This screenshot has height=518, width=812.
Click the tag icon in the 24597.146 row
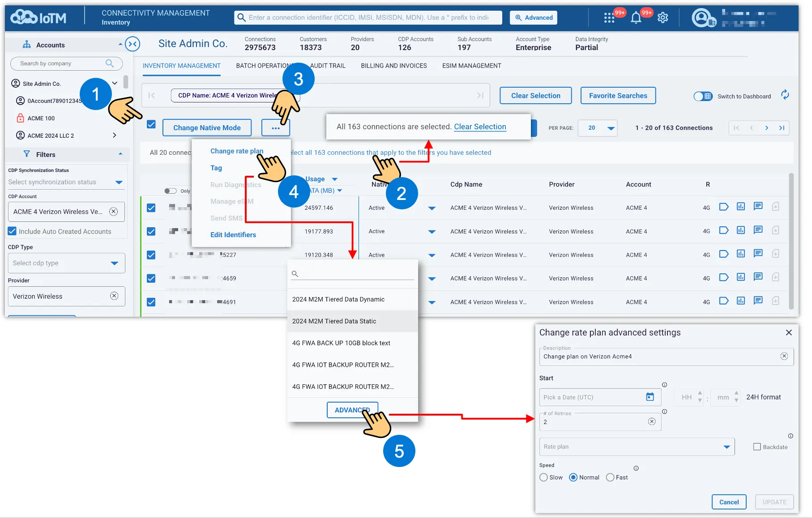[x=724, y=207]
